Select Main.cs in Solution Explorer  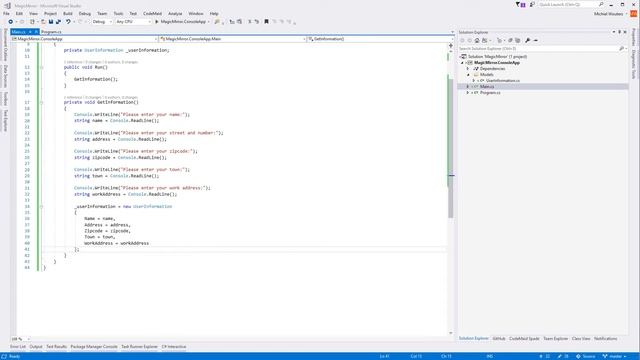(x=487, y=87)
